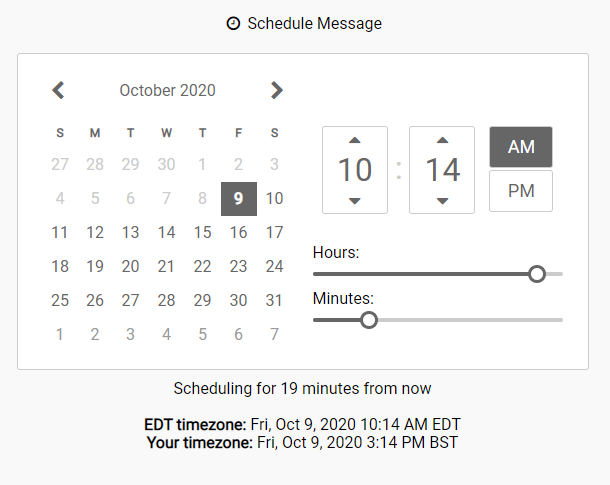Select the highlighted date October 9

pyautogui.click(x=239, y=199)
